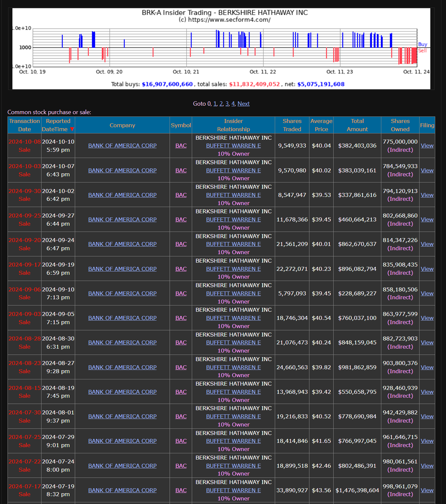Go to page 2 of results

click(221, 104)
